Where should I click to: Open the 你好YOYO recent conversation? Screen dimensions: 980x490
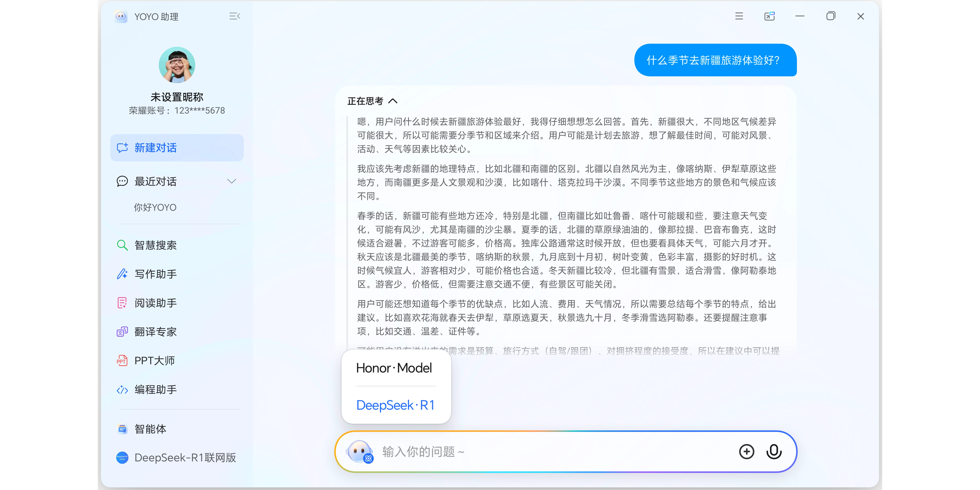[x=155, y=207]
